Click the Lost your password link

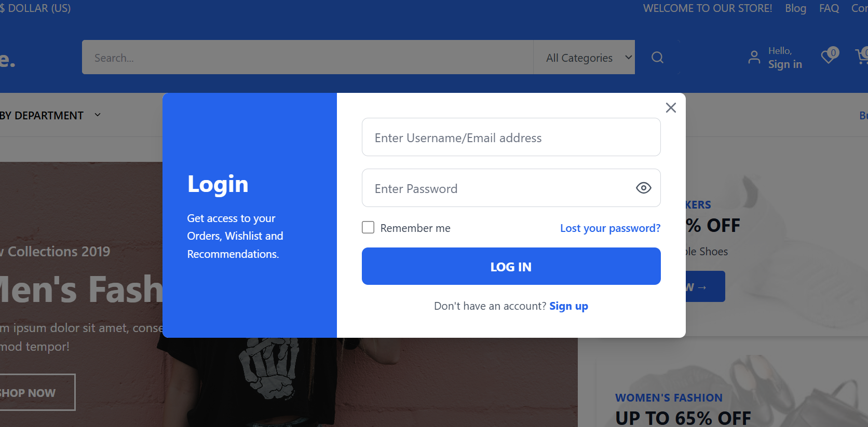click(610, 228)
